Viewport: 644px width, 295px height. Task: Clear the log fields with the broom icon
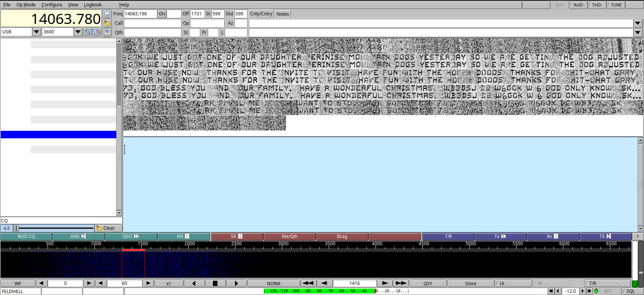coord(107,23)
